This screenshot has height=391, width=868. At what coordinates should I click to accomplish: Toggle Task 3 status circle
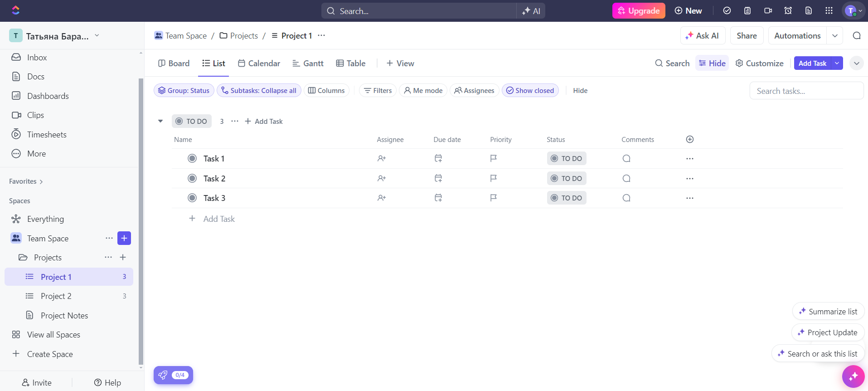tap(192, 198)
